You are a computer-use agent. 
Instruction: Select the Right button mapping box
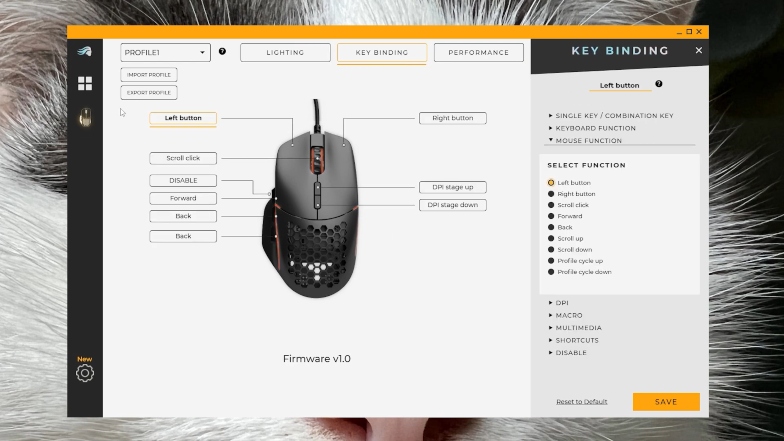click(452, 118)
